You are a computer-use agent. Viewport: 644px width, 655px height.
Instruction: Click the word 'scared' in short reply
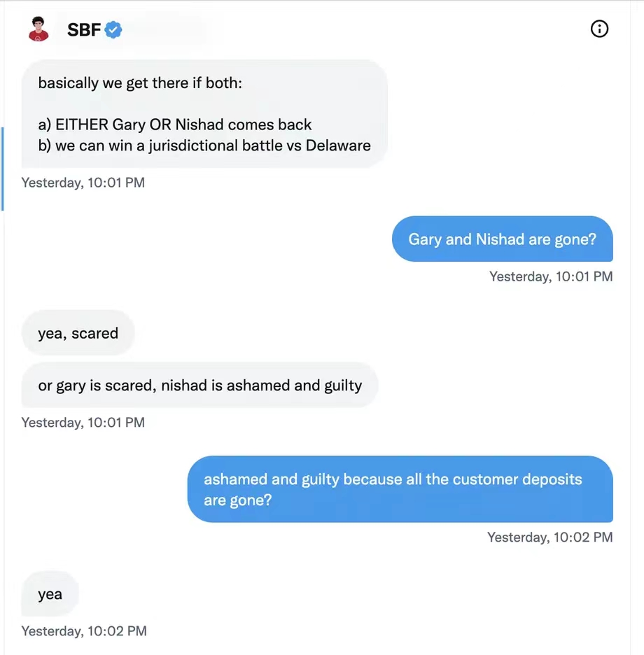(95, 333)
